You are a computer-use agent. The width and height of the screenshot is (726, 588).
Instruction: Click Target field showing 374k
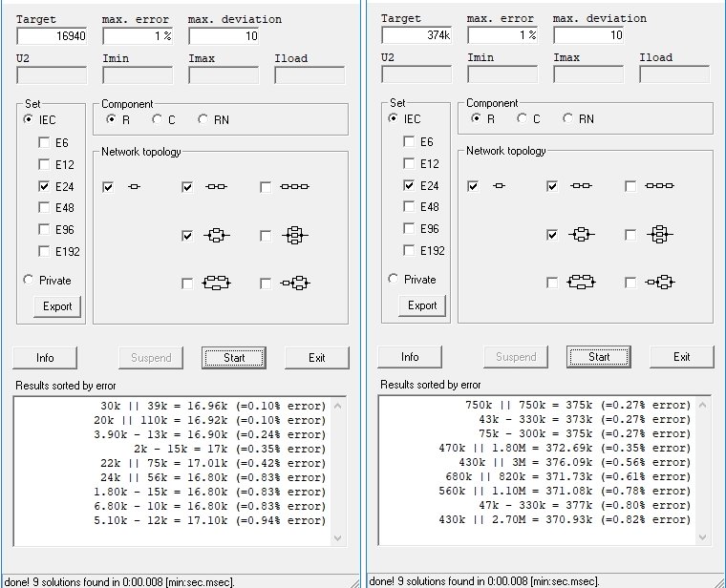(x=416, y=35)
